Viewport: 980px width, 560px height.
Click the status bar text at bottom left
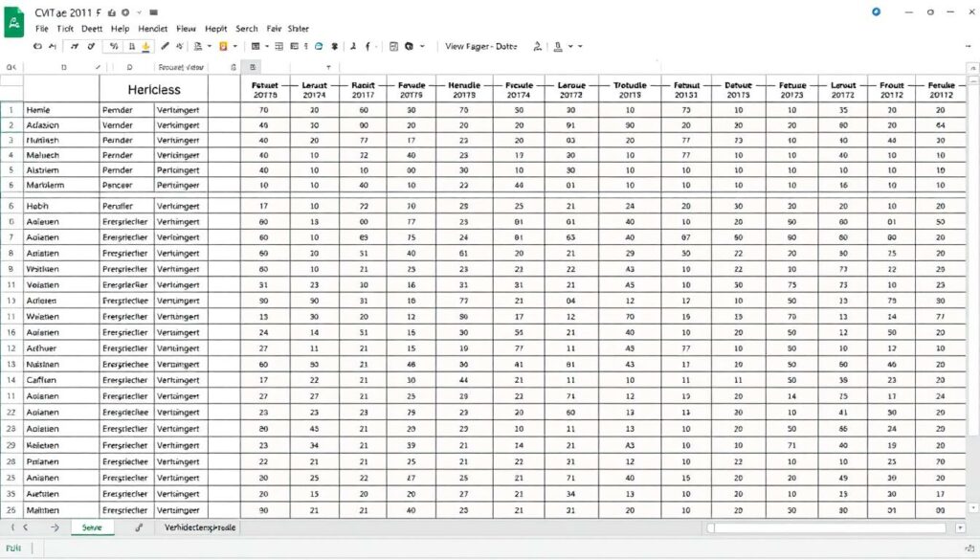point(13,549)
